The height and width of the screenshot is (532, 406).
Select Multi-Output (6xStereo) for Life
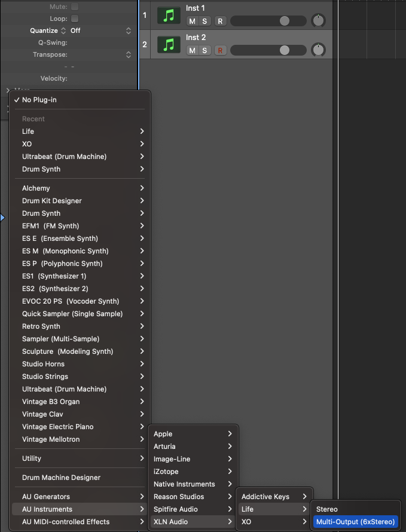355,522
